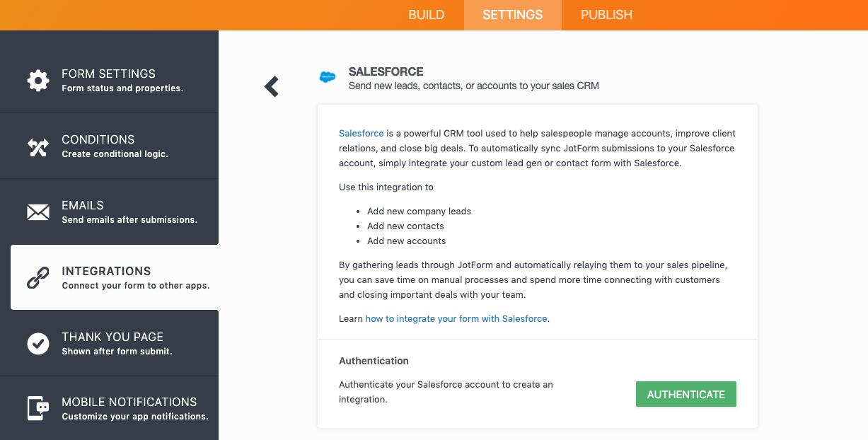This screenshot has width=868, height=440.
Task: Click the Mobile Notifications phone icon
Action: (38, 409)
